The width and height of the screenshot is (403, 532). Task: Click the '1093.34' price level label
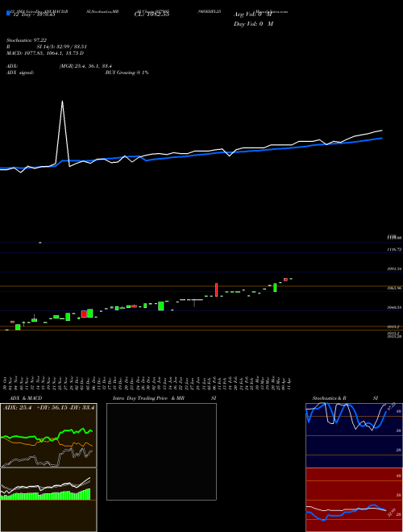(394, 268)
